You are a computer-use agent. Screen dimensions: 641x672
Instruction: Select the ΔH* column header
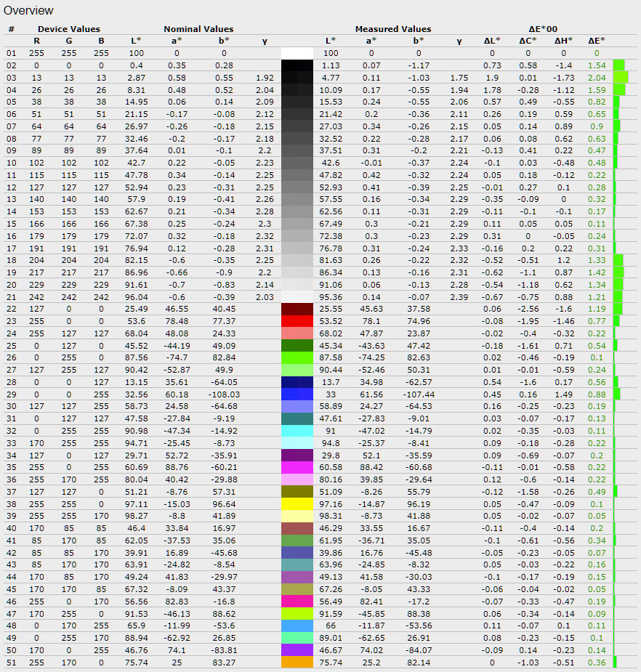click(563, 41)
